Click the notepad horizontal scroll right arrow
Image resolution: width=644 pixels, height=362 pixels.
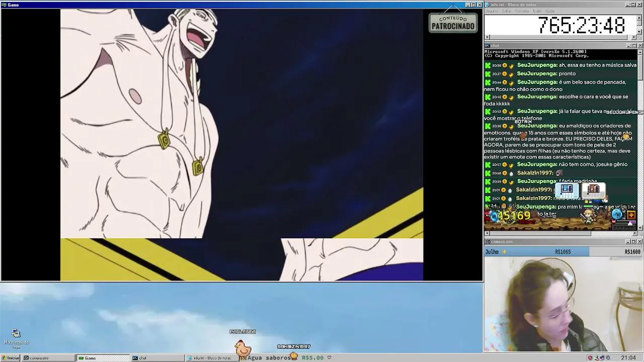635,38
